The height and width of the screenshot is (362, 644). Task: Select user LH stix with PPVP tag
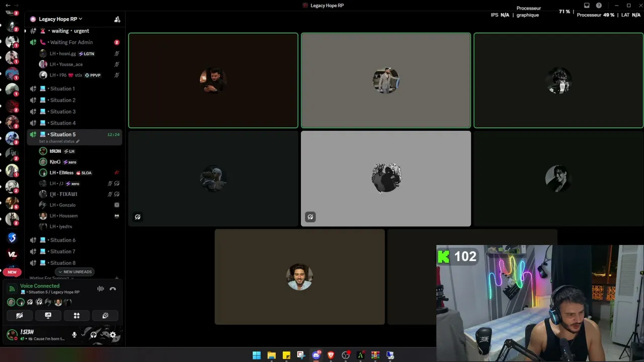tap(79, 75)
